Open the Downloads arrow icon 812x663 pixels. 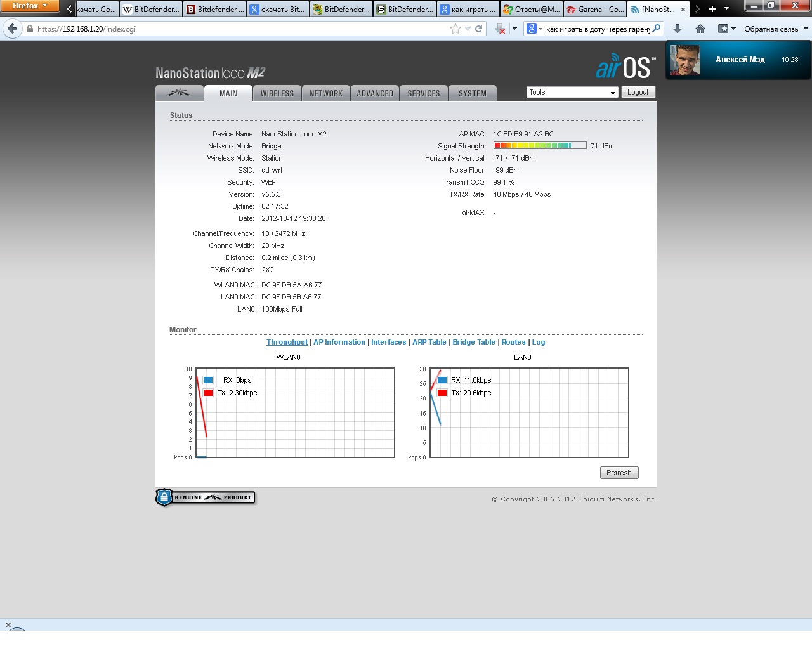(x=678, y=29)
